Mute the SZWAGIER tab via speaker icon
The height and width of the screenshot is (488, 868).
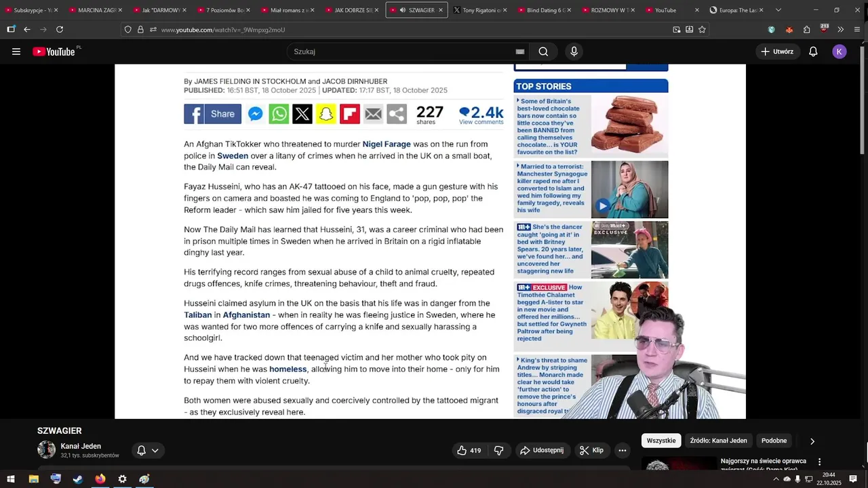pos(403,10)
